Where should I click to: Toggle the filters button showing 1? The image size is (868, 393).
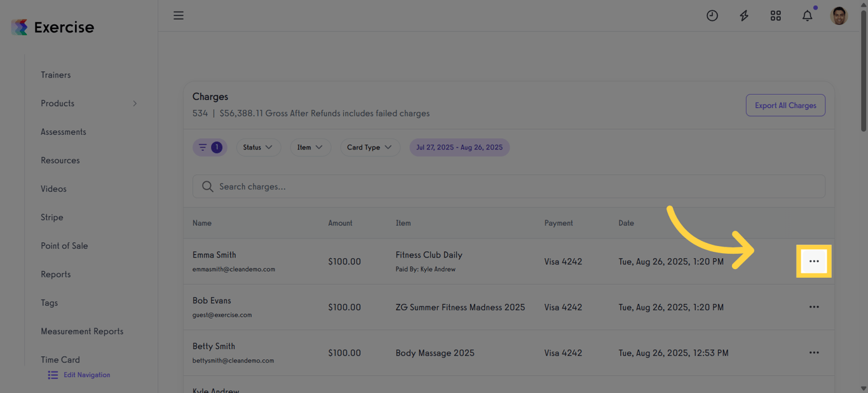click(x=210, y=148)
